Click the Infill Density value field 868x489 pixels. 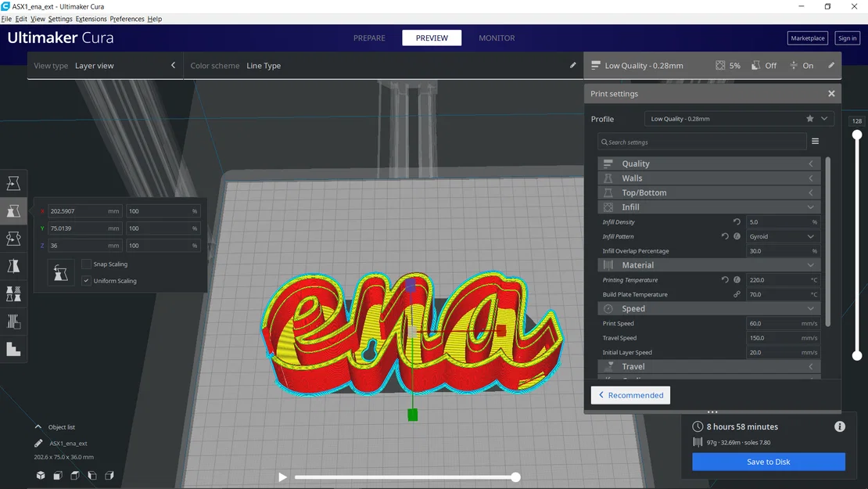[783, 222]
